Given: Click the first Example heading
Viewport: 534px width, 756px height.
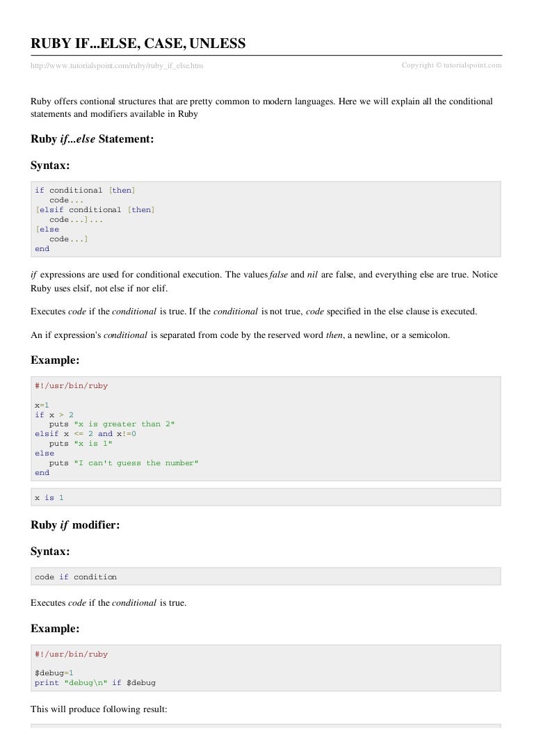Looking at the screenshot, I should click(x=55, y=360).
